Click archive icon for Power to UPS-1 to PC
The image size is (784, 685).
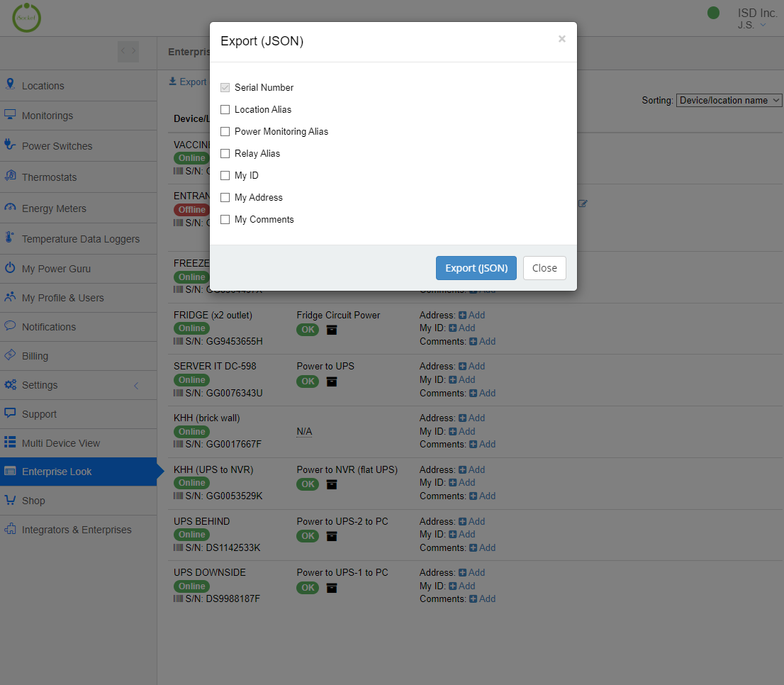pos(332,588)
